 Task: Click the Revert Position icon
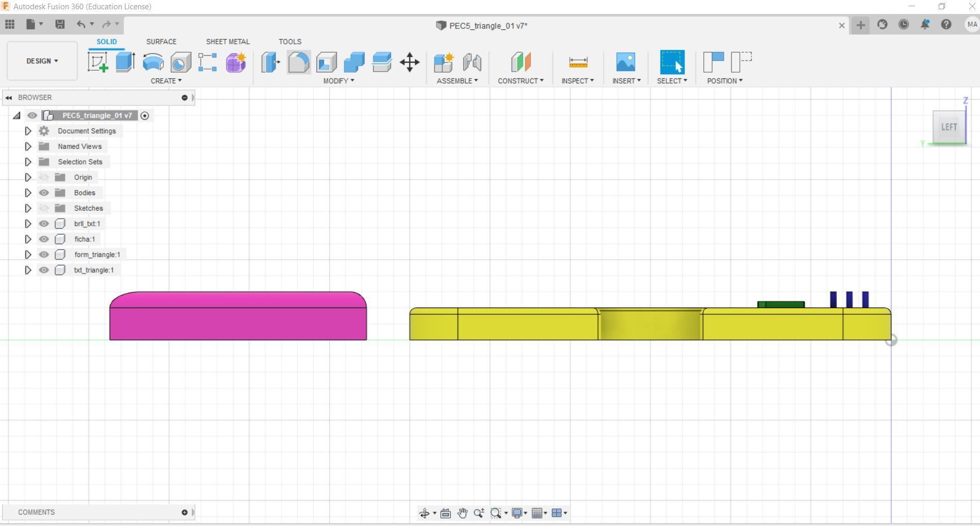click(741, 62)
